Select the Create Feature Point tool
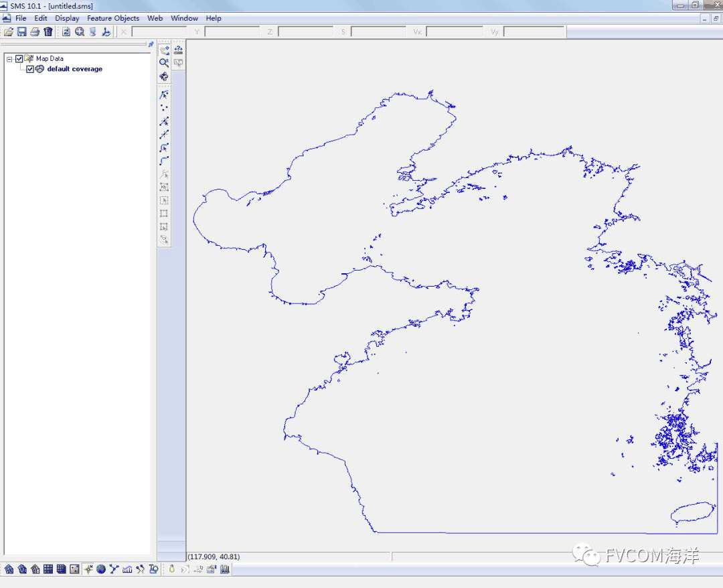 point(164,108)
